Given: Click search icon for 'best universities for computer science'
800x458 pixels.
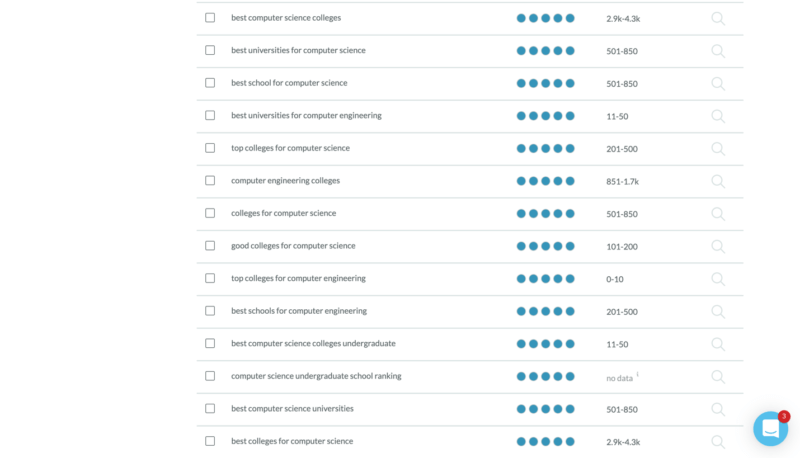Looking at the screenshot, I should 717,51.
